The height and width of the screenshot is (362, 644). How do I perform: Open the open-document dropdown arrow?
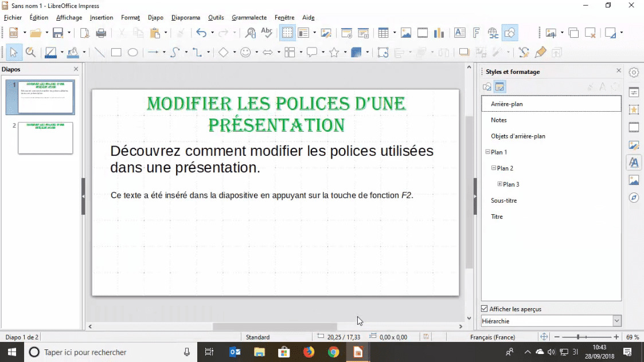point(46,33)
